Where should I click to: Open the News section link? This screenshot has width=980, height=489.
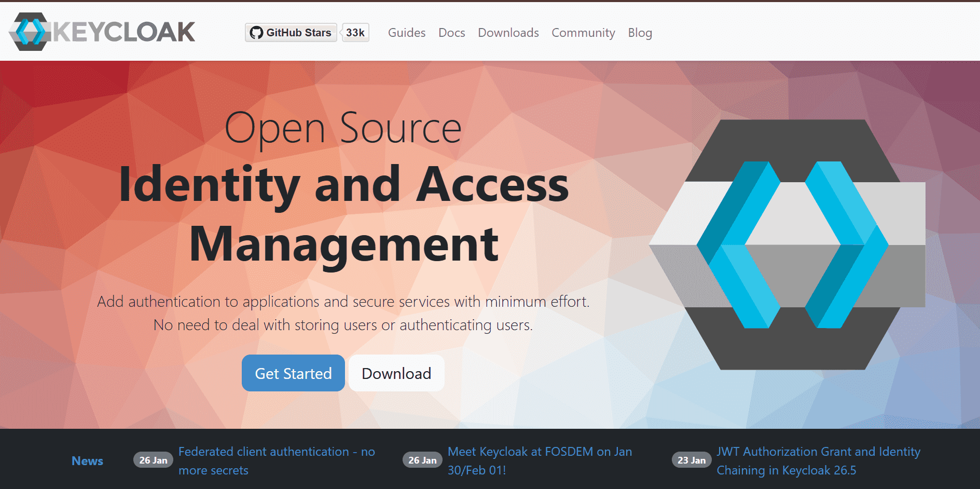(x=87, y=461)
